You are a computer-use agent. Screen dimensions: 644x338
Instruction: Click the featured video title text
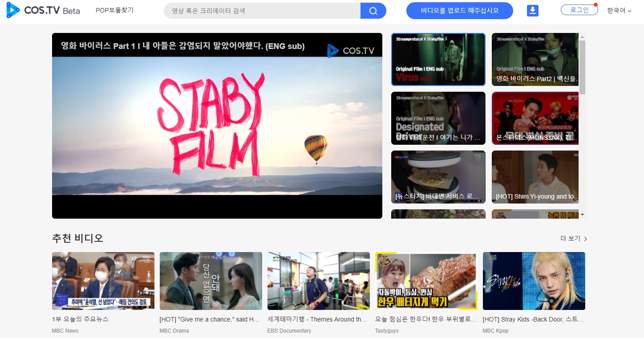(x=183, y=46)
